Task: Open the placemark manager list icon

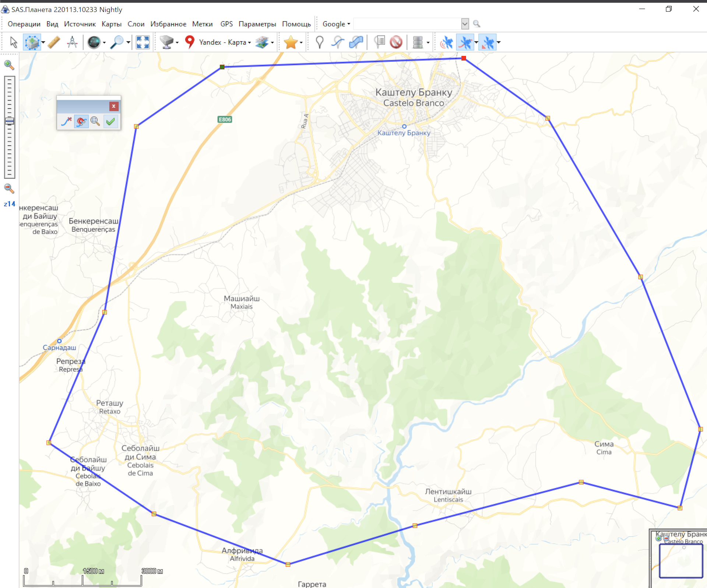Action: click(x=379, y=42)
